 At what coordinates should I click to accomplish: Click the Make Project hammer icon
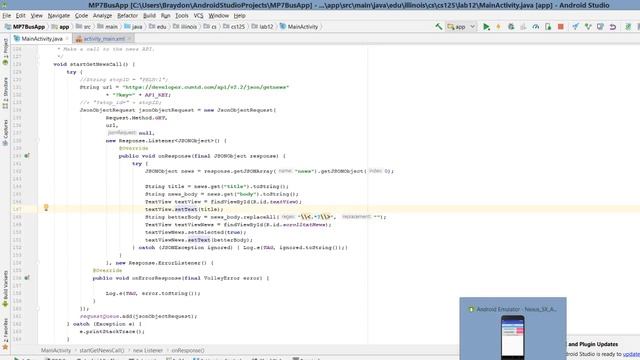pos(438,27)
